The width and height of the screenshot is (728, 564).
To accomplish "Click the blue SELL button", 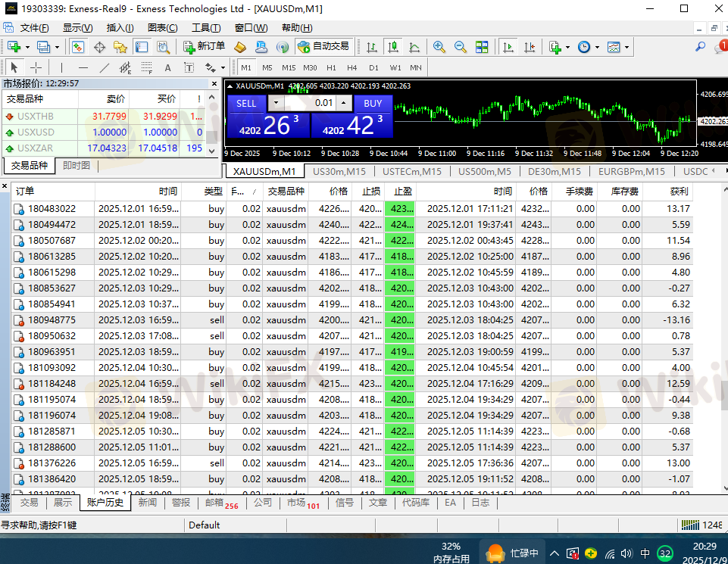I will pyautogui.click(x=246, y=103).
